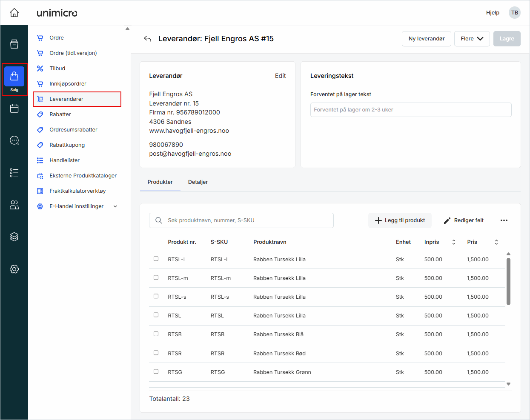Check the box for product RTSL-l
The width and height of the screenshot is (530, 420).
[156, 259]
